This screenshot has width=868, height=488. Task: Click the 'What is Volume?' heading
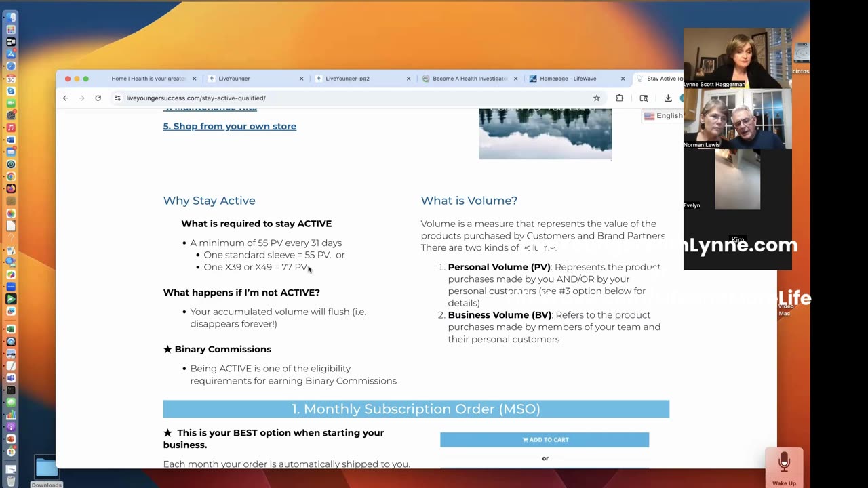469,201
